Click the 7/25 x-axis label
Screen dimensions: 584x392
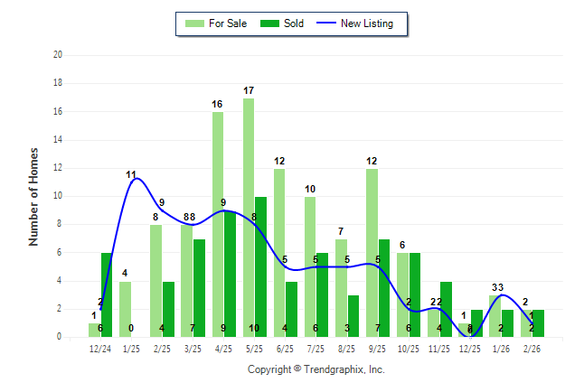tap(316, 348)
